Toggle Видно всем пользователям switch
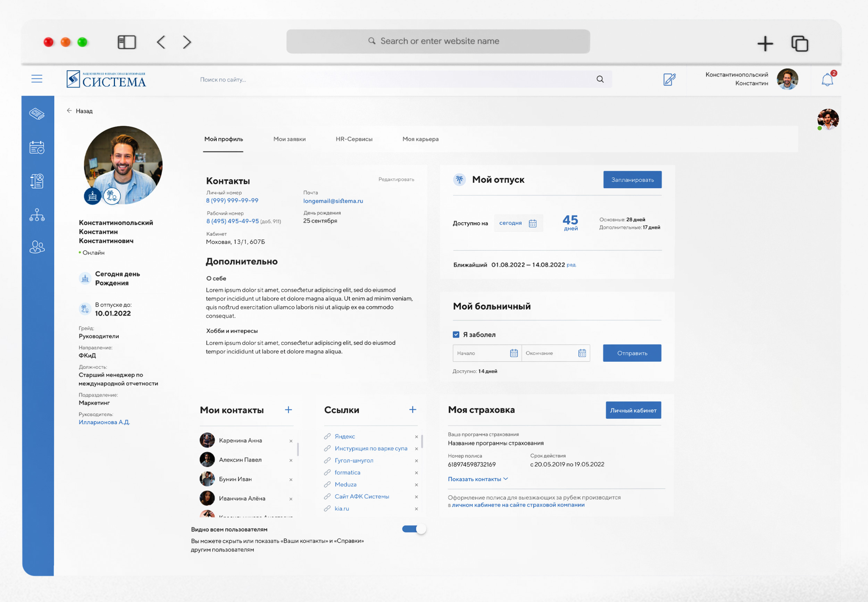The width and height of the screenshot is (868, 602). pos(414,529)
